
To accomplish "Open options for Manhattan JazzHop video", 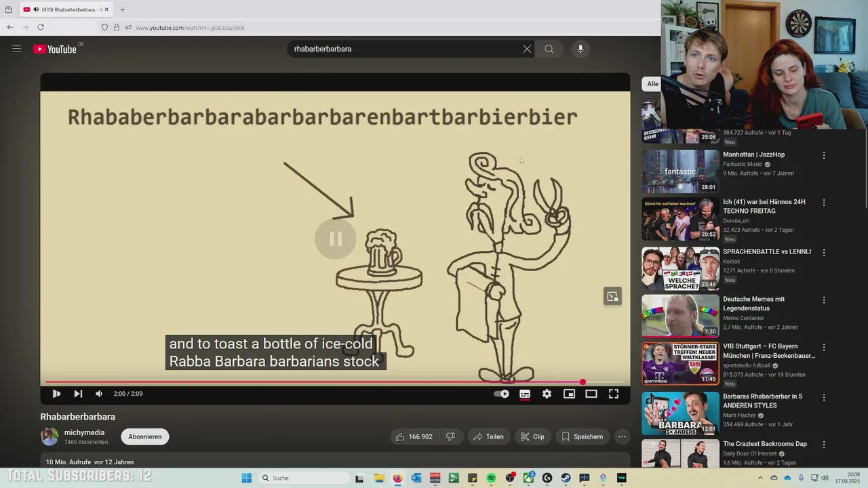I will [x=824, y=156].
